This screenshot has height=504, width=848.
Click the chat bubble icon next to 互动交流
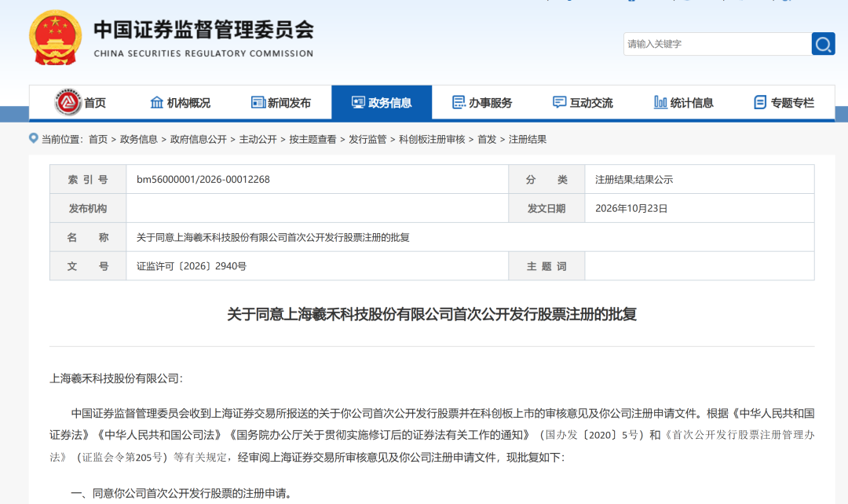pyautogui.click(x=559, y=102)
